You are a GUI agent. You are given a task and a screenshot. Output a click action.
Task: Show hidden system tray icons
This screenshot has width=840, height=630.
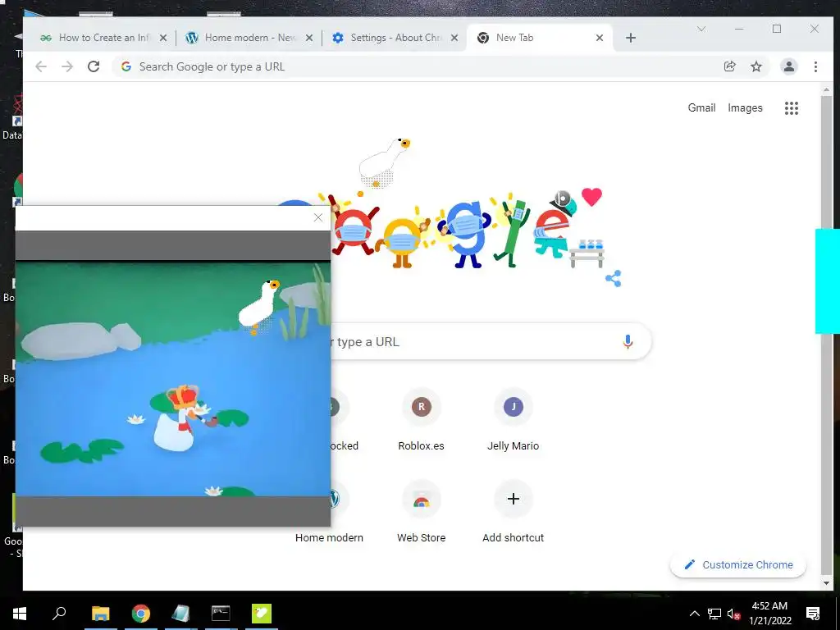(x=694, y=614)
